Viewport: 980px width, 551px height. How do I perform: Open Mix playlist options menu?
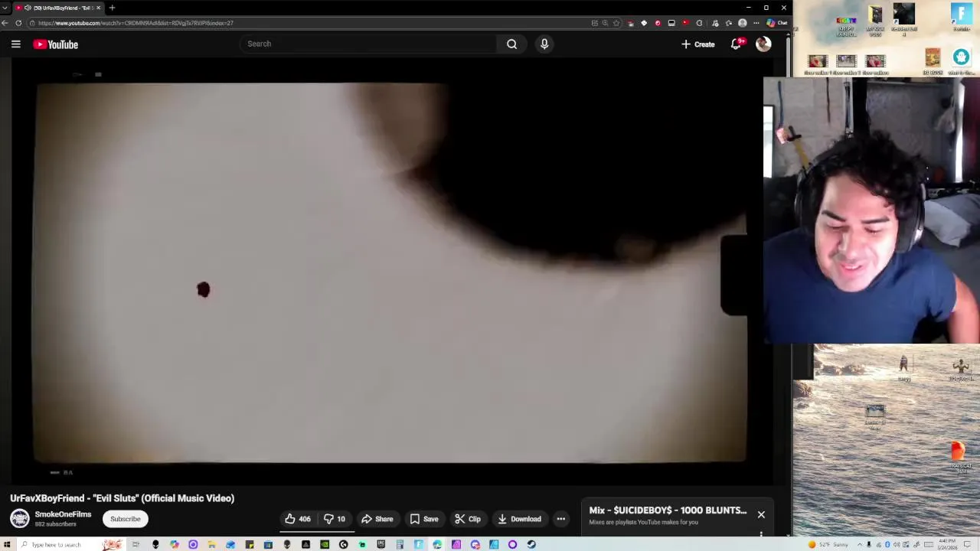pos(761,534)
